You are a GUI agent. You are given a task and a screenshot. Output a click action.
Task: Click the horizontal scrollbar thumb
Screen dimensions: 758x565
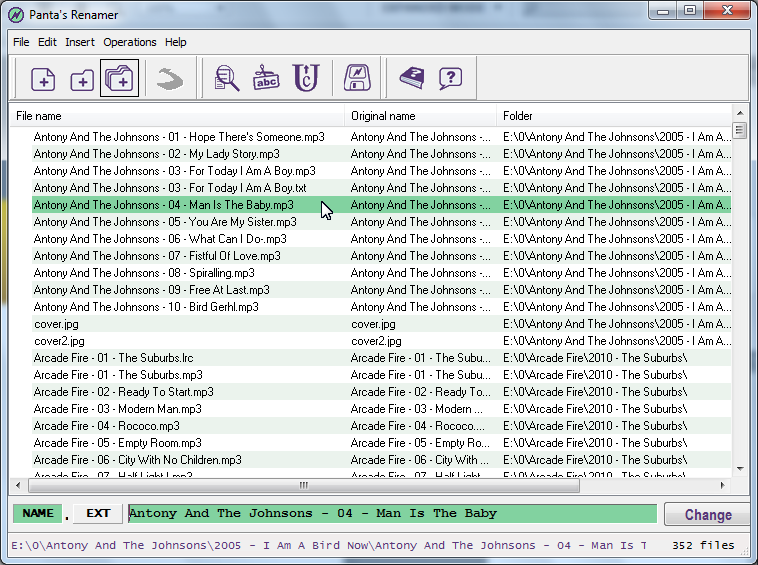click(304, 485)
